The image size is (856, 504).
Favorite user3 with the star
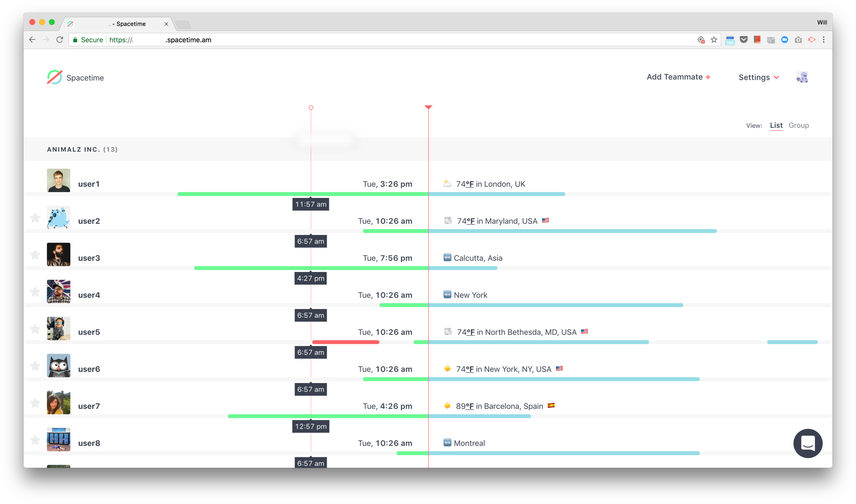point(35,255)
